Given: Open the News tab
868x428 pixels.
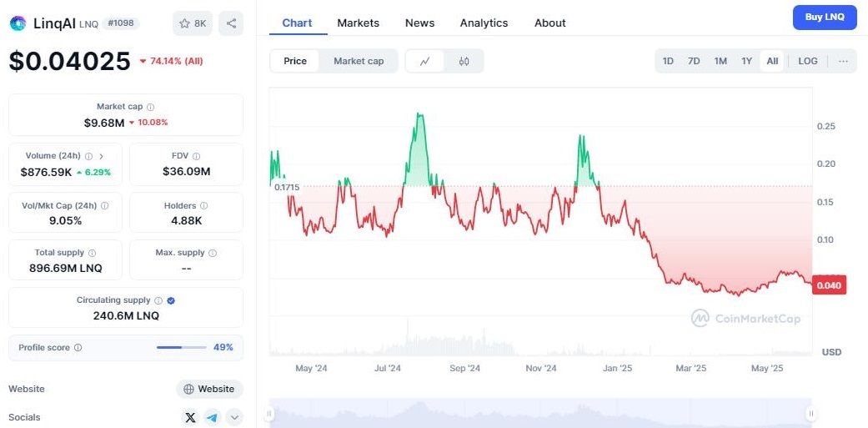Looking at the screenshot, I should tap(419, 23).
